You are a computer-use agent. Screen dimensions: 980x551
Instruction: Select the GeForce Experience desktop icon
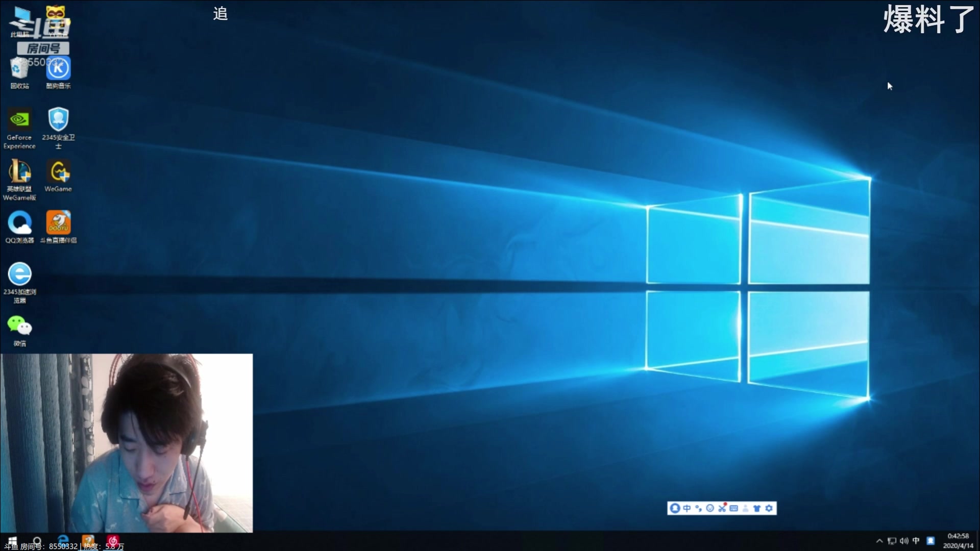pyautogui.click(x=19, y=128)
